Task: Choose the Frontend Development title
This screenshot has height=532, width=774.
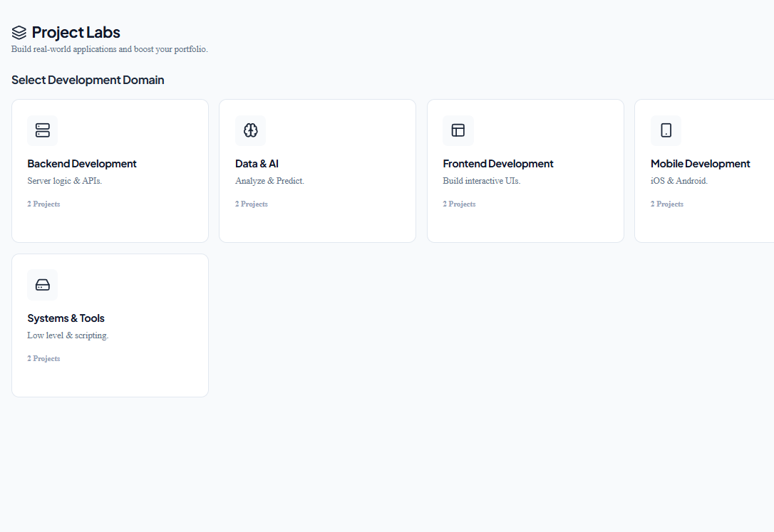Action: click(498, 164)
